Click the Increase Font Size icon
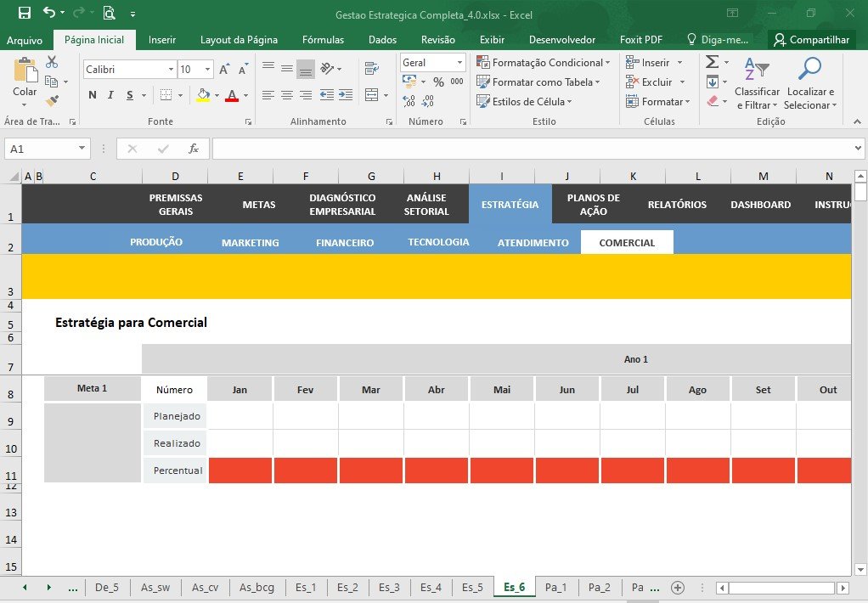868x603 pixels. tap(224, 69)
